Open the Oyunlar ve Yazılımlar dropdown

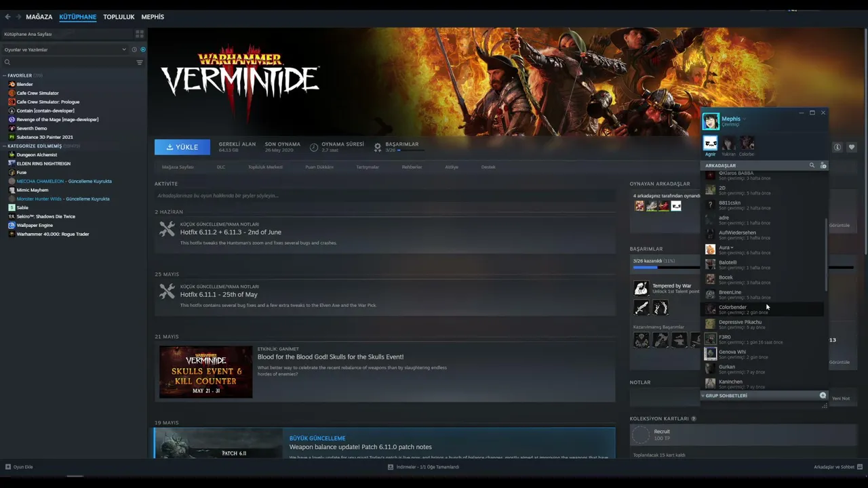(65, 49)
